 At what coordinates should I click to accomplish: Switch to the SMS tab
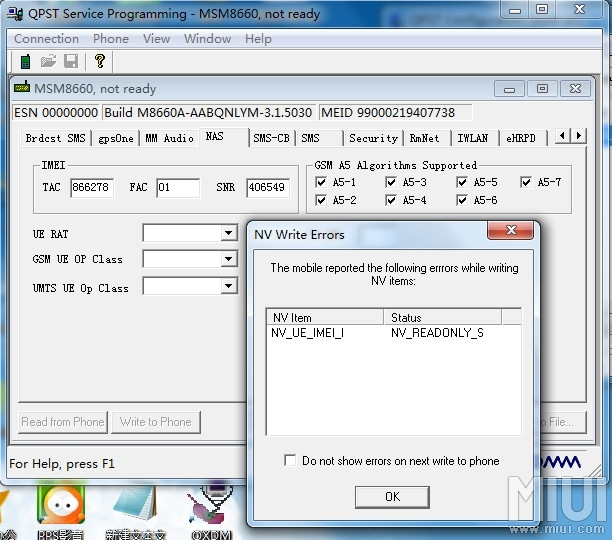pyautogui.click(x=319, y=138)
